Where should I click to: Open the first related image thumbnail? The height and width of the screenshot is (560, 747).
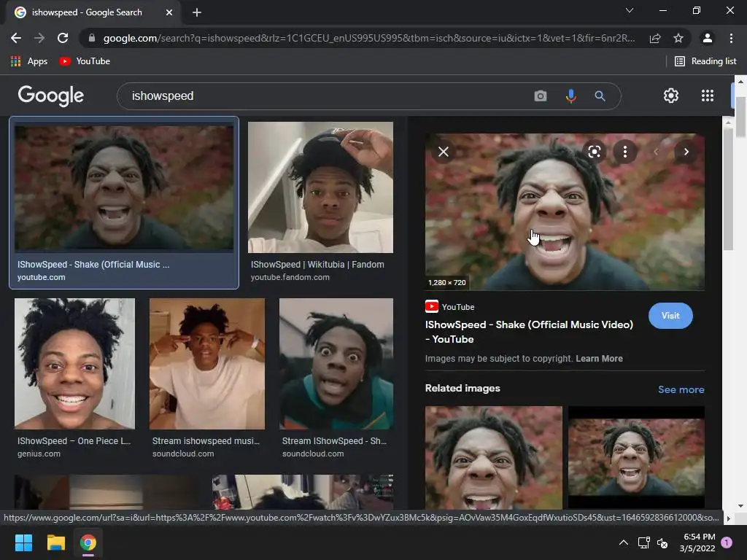(494, 458)
